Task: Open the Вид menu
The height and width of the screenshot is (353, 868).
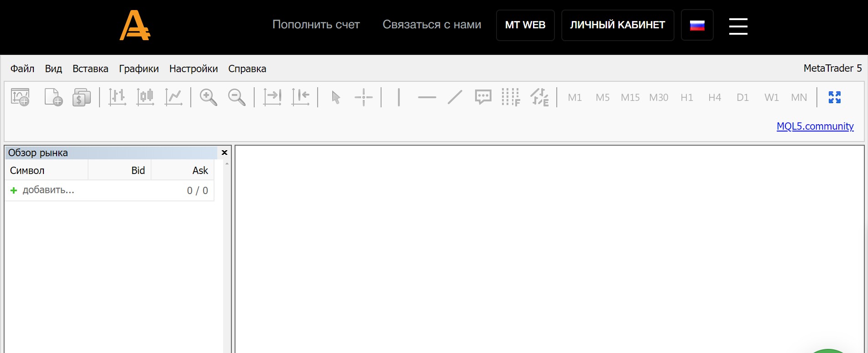Action: tap(53, 68)
